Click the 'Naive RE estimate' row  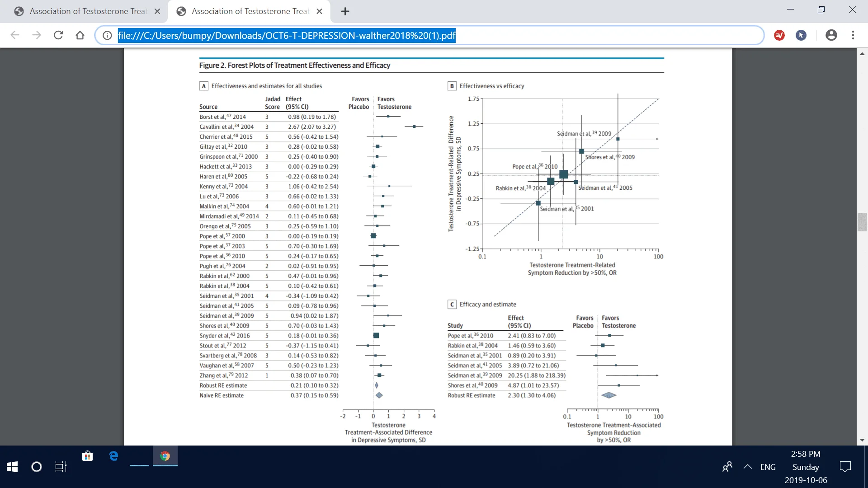(269, 395)
